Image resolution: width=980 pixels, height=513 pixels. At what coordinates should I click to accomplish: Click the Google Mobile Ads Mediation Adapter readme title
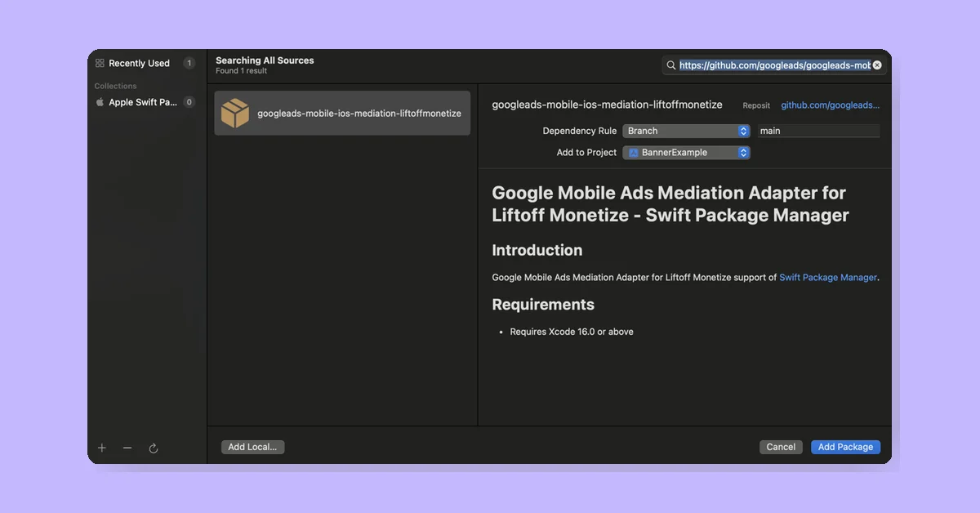coord(670,204)
